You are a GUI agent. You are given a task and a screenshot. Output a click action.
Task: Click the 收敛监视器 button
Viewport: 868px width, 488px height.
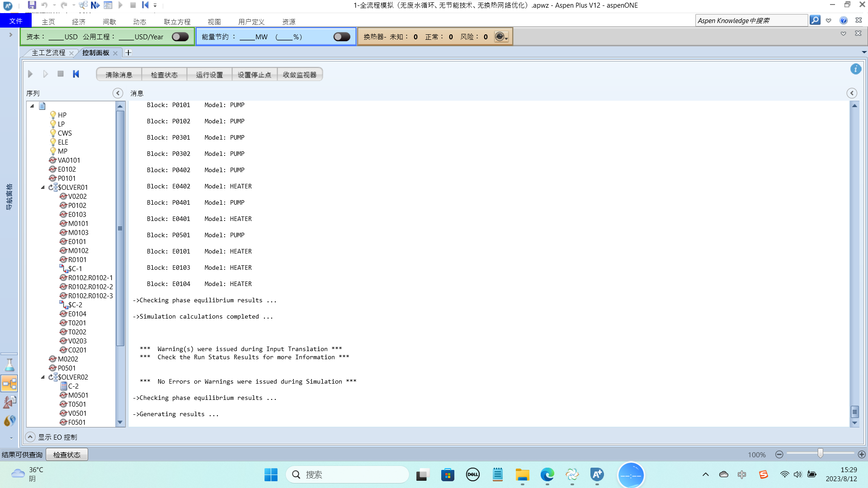299,75
